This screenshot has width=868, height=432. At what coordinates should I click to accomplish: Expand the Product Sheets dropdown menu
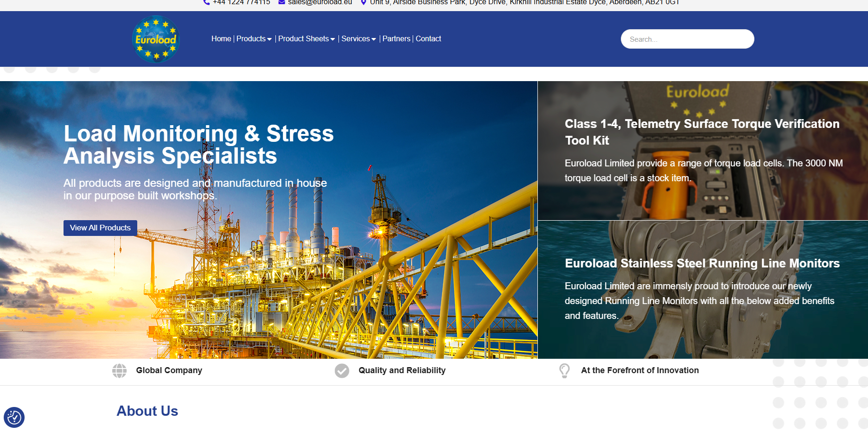coord(306,39)
